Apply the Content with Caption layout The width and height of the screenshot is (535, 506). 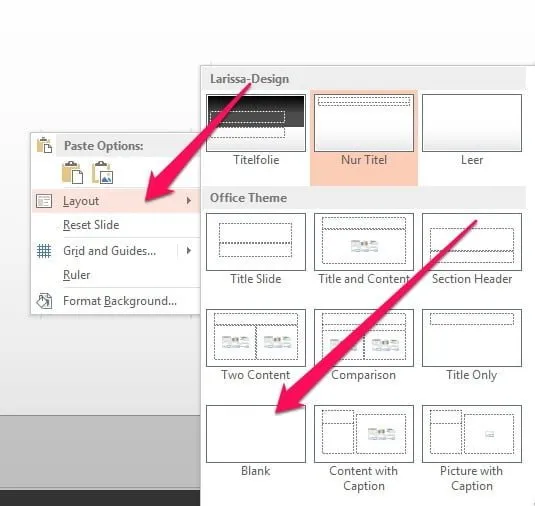pyautogui.click(x=364, y=449)
